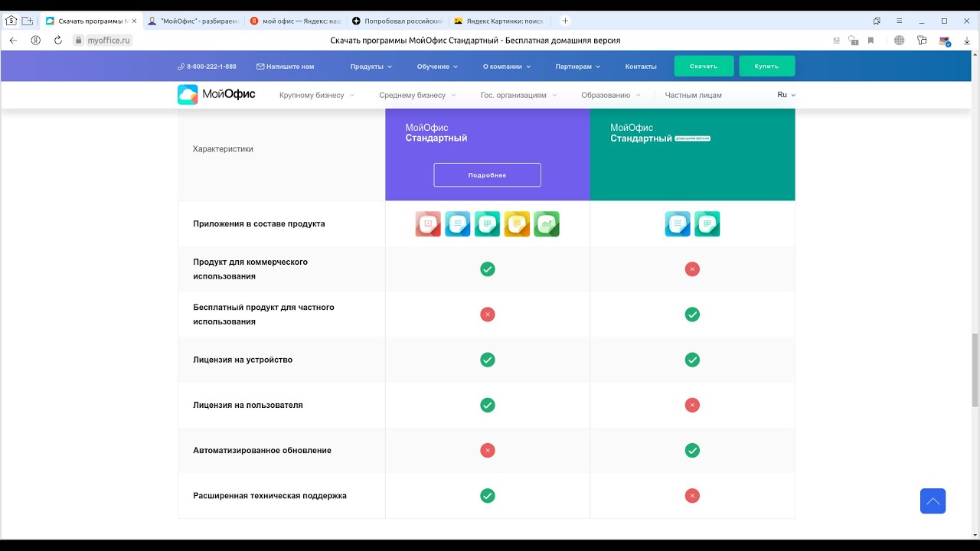
Task: Click the protection shield icon with badge
Action: pos(853,41)
